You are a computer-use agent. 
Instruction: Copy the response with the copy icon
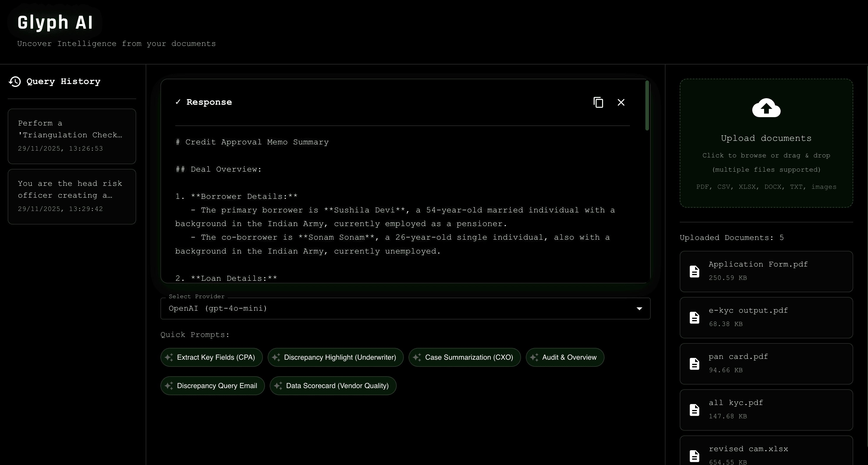tap(598, 102)
